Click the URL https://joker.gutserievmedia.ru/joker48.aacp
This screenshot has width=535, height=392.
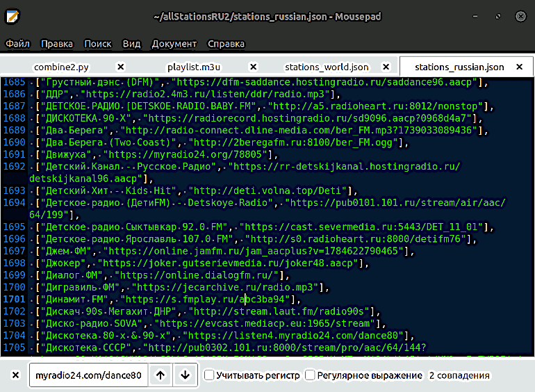point(228,263)
